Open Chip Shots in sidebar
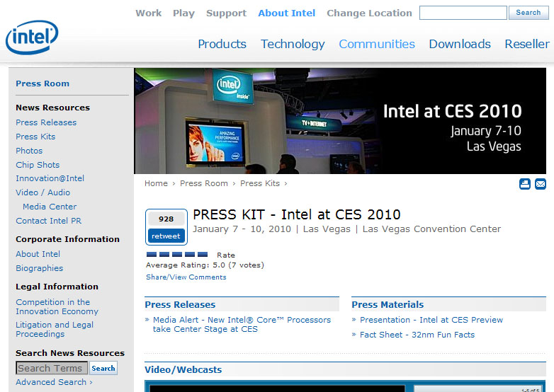This screenshot has width=554, height=392. 38,165
